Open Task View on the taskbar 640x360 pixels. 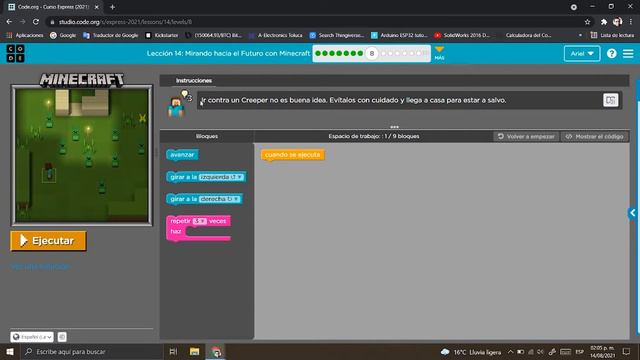(173, 351)
